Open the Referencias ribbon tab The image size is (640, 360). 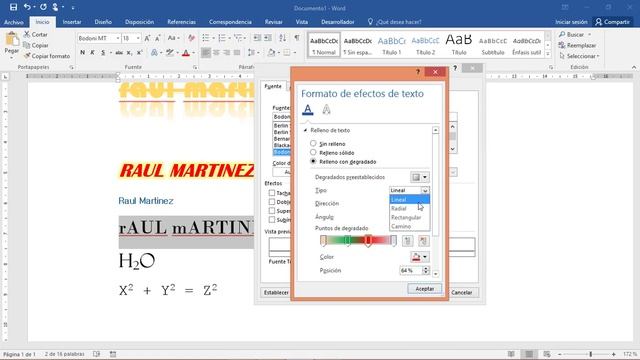click(181, 22)
